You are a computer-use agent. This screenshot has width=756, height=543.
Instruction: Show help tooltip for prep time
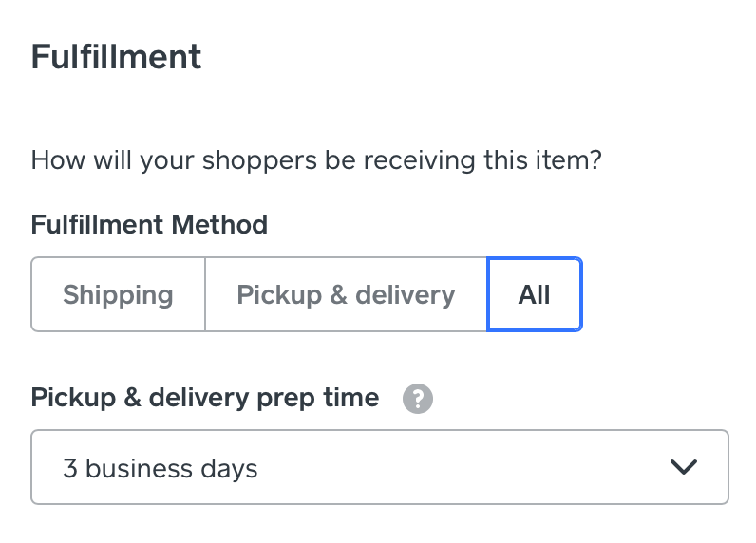[x=417, y=399]
